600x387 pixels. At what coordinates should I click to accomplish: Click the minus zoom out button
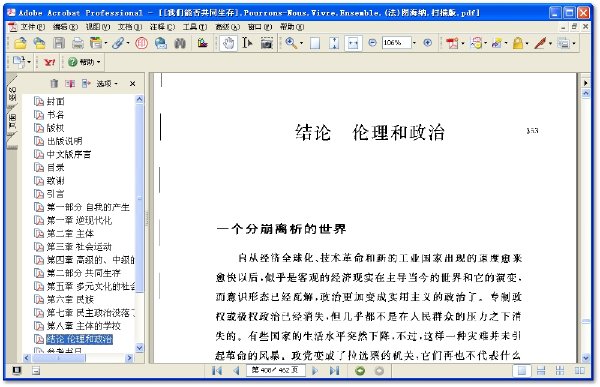[372, 43]
